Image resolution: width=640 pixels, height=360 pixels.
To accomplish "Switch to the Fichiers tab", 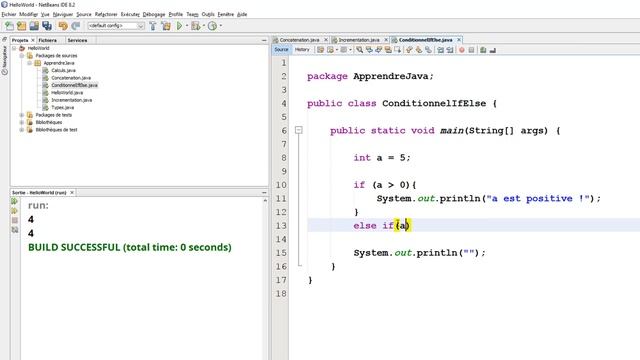I will 47,40.
